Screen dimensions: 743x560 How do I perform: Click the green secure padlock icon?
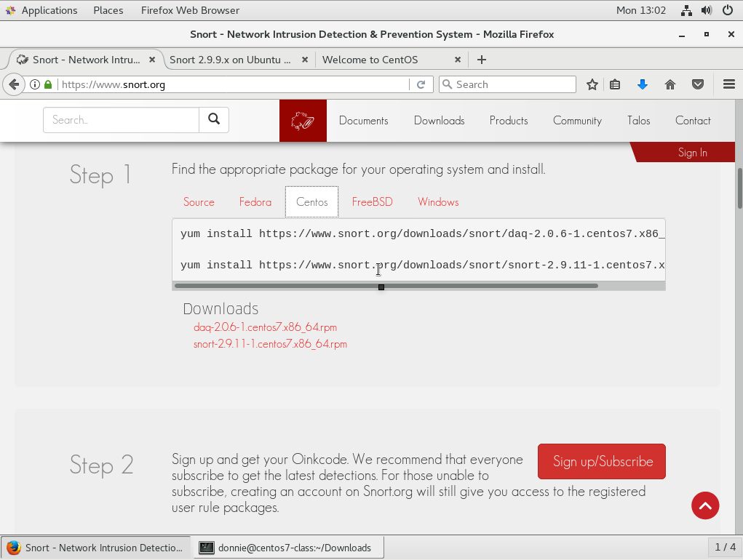click(48, 85)
